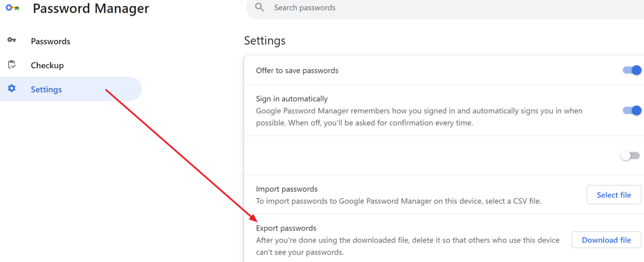Click the magnifier icon in search bar
This screenshot has height=262, width=644.
[x=260, y=7]
